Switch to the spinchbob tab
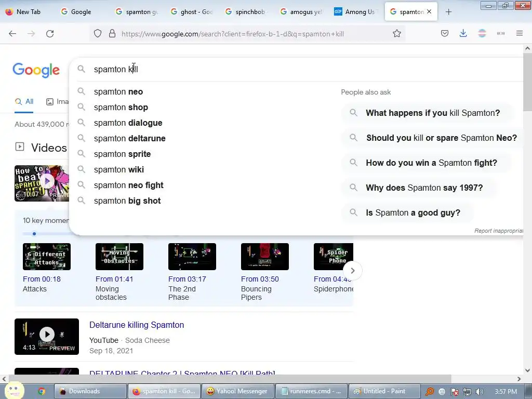The height and width of the screenshot is (399, 532). click(x=247, y=12)
